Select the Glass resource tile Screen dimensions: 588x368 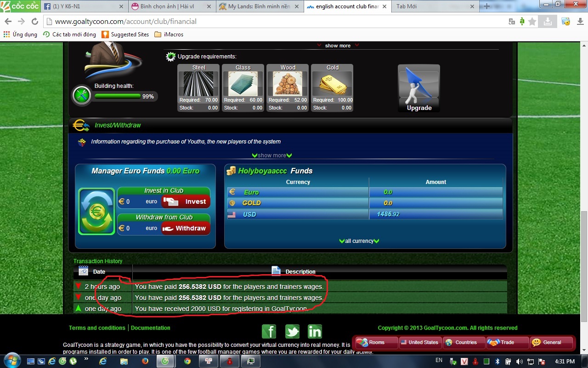pyautogui.click(x=243, y=88)
